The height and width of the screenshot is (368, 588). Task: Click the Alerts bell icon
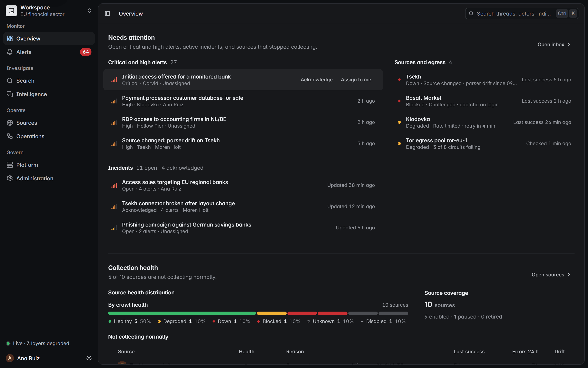tap(10, 52)
